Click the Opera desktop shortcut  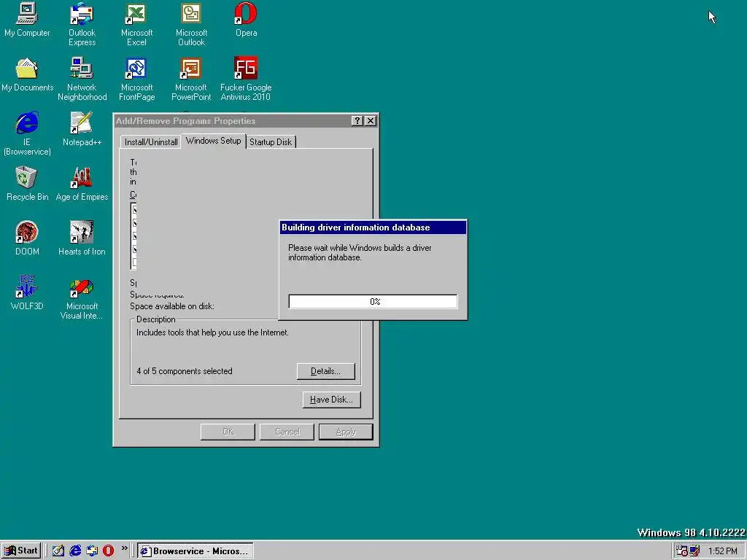click(x=246, y=20)
